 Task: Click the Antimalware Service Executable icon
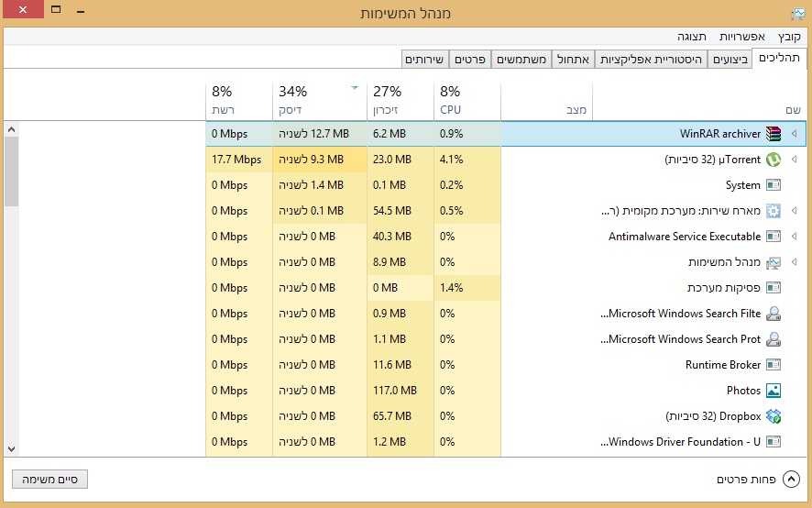coord(774,237)
